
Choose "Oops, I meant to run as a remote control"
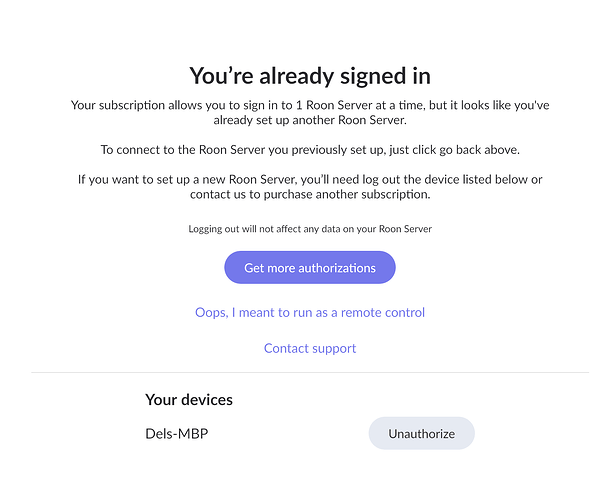tap(310, 313)
